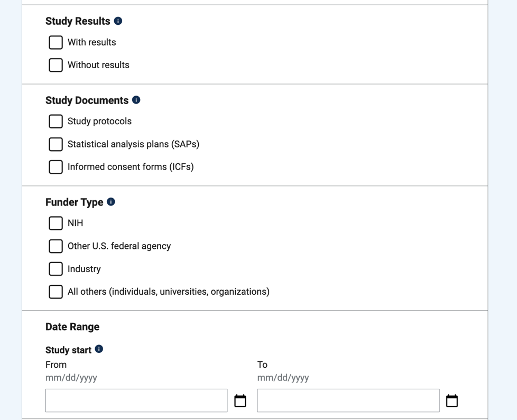
Task: Open the From date calendar picker
Action: [x=240, y=401]
